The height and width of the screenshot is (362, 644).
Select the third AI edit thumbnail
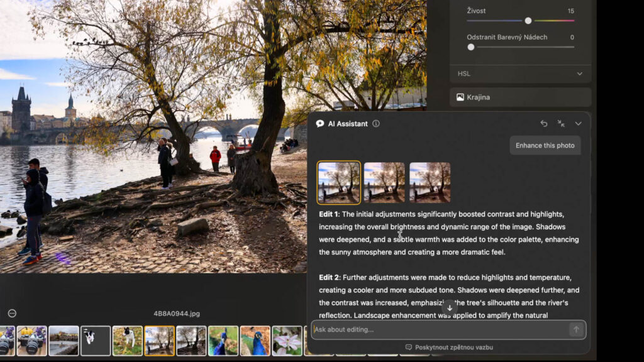(x=430, y=183)
